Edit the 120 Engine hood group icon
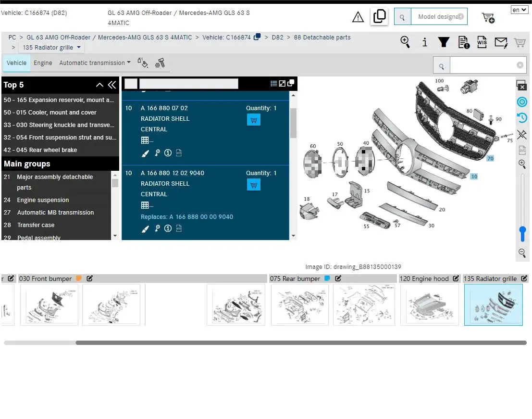This screenshot has height=419, width=532. click(x=456, y=279)
